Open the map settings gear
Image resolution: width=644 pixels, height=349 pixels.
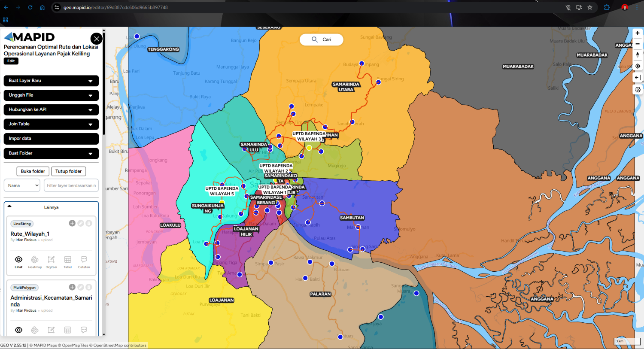[638, 90]
